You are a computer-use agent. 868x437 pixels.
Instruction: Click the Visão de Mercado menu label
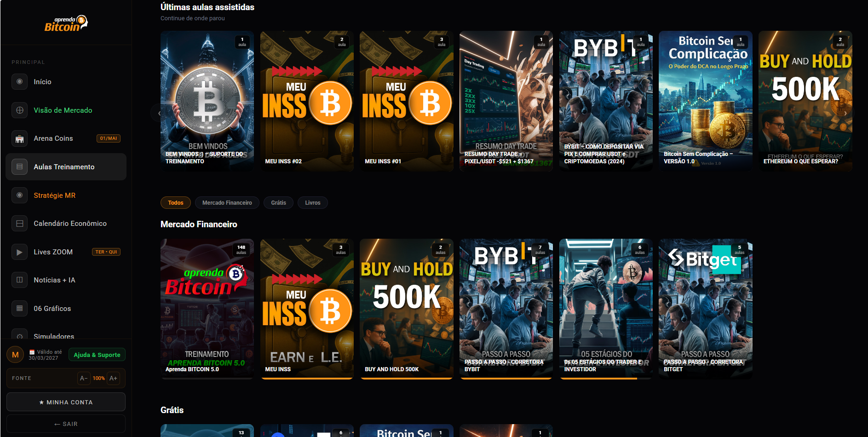click(63, 110)
